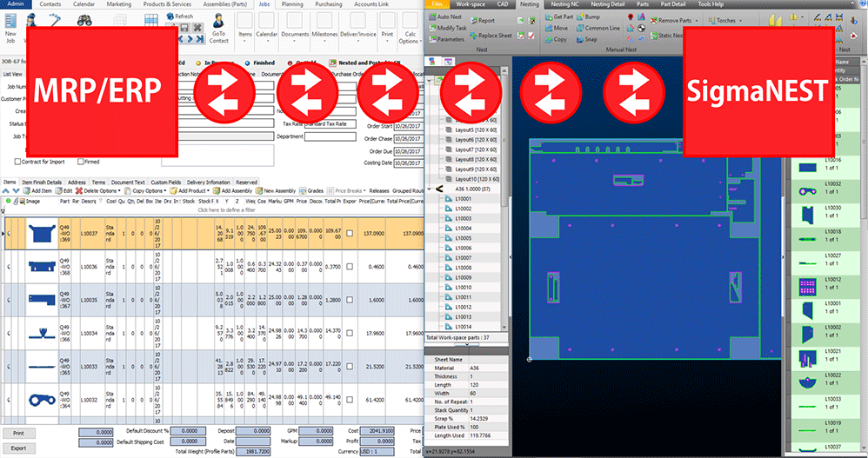Open Add Product dropdown
The height and width of the screenshot is (458, 868).
190,191
